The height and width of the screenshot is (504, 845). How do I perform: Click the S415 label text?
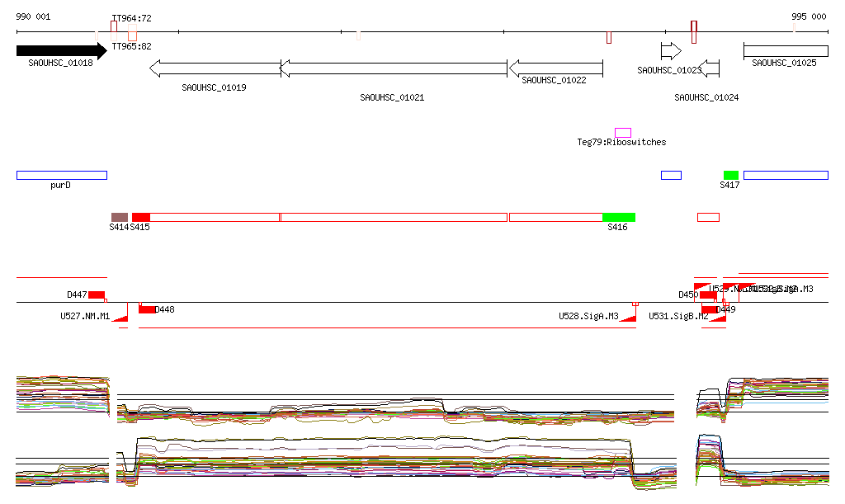click(x=139, y=227)
